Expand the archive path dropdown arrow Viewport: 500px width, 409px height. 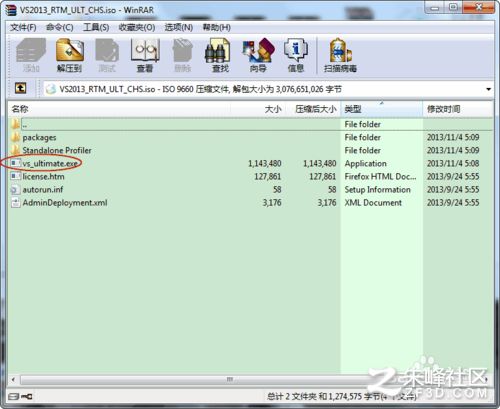pos(488,89)
